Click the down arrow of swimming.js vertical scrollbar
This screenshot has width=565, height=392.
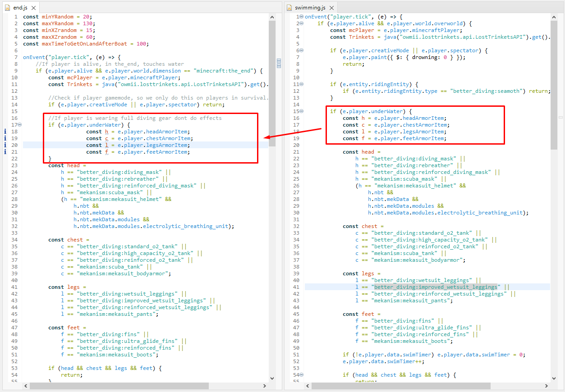click(554, 378)
